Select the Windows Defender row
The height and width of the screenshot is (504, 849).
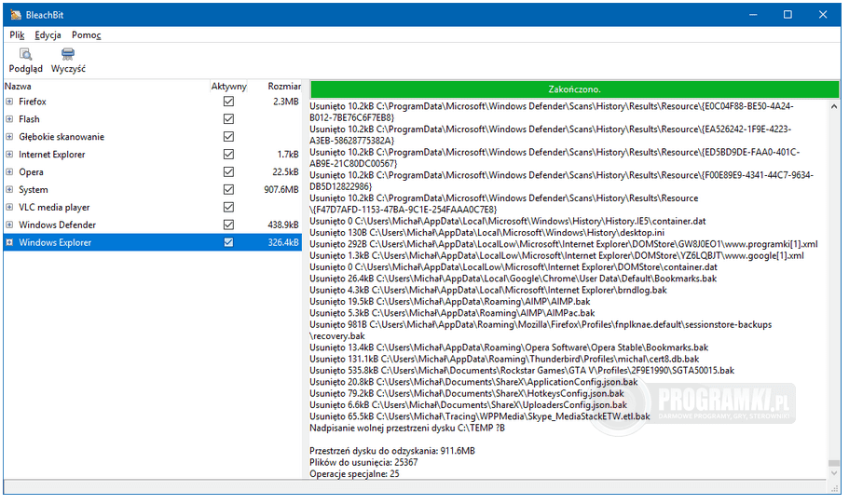click(x=58, y=225)
